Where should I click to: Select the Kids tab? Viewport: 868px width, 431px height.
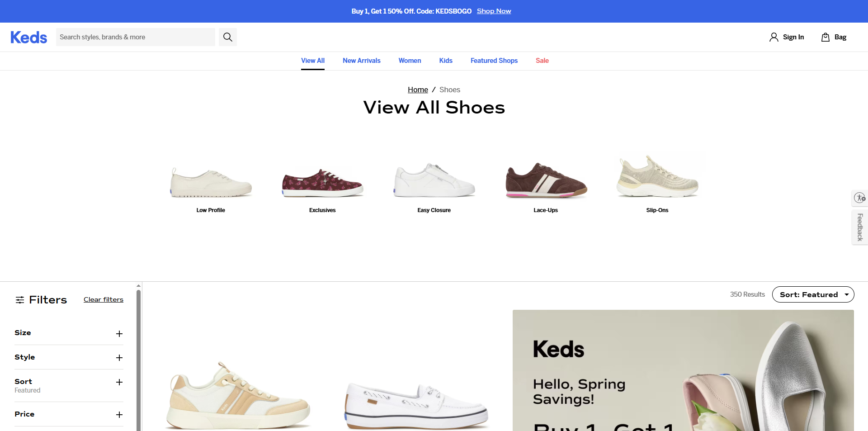click(445, 61)
